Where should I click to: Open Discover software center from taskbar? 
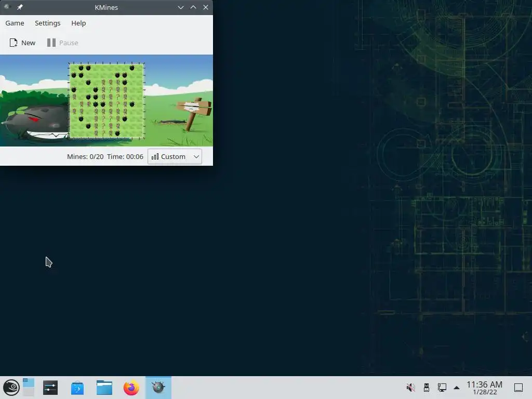click(x=77, y=388)
